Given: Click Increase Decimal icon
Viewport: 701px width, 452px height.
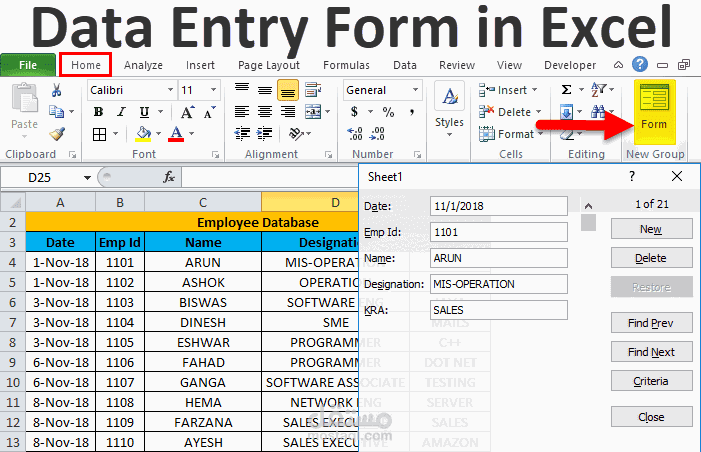Looking at the screenshot, I should click(x=355, y=133).
